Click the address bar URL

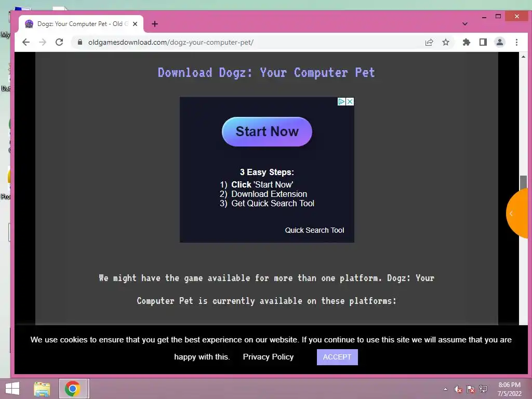point(170,42)
